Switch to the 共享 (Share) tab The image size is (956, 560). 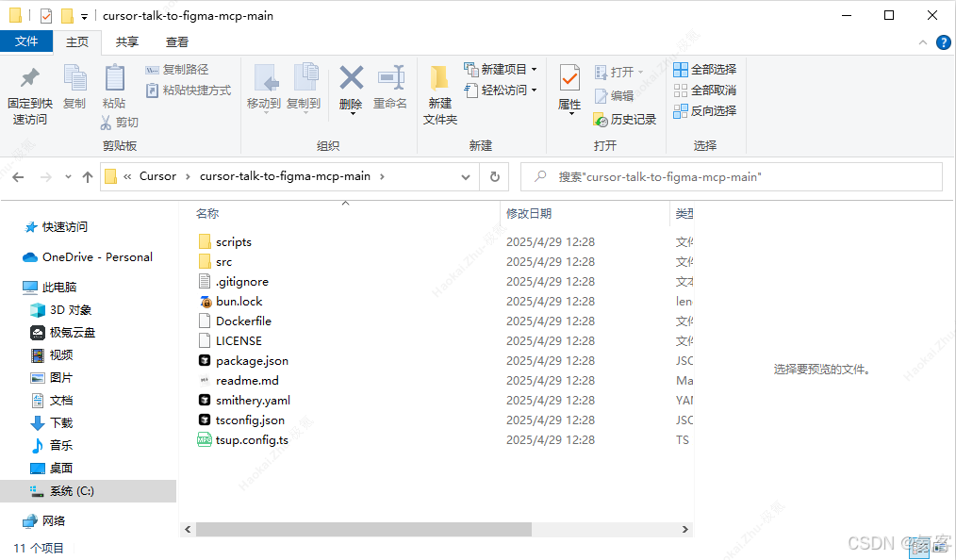(x=127, y=42)
